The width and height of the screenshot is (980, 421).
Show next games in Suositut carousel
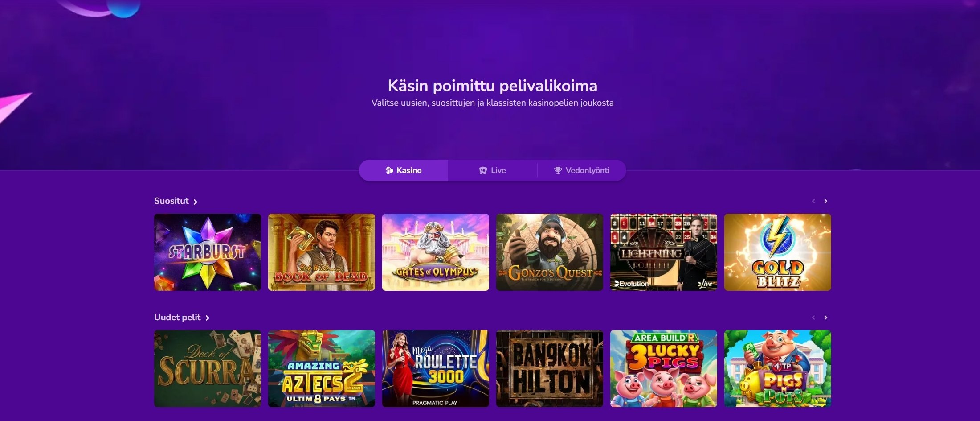coord(825,201)
